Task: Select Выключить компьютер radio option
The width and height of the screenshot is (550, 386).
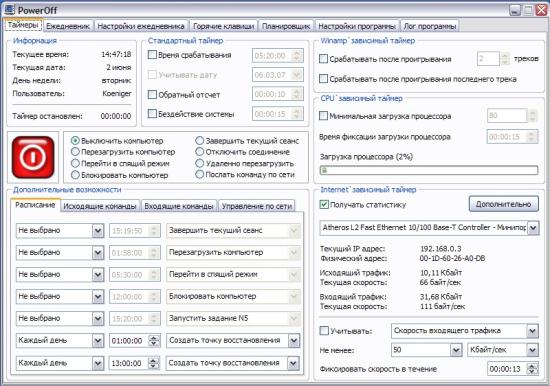Action: (75, 141)
